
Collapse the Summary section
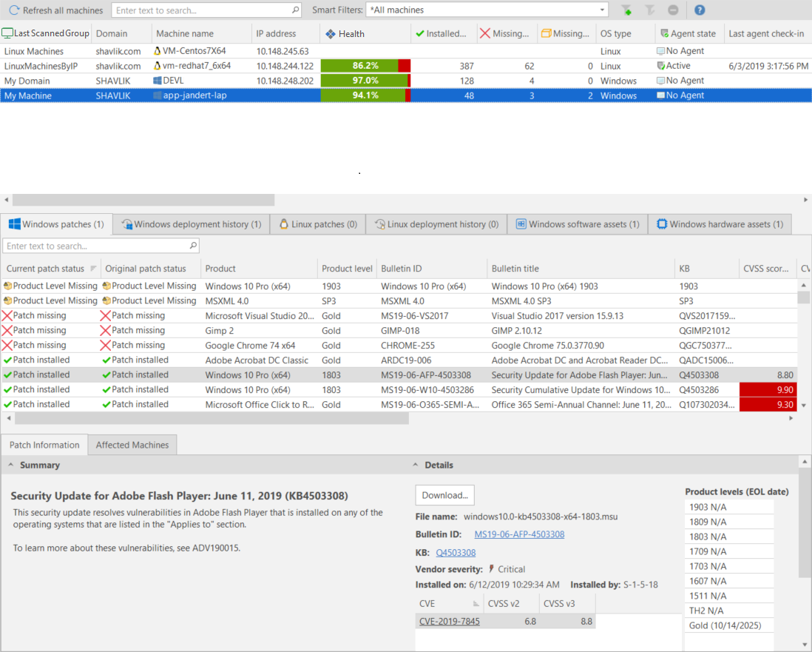[10, 465]
